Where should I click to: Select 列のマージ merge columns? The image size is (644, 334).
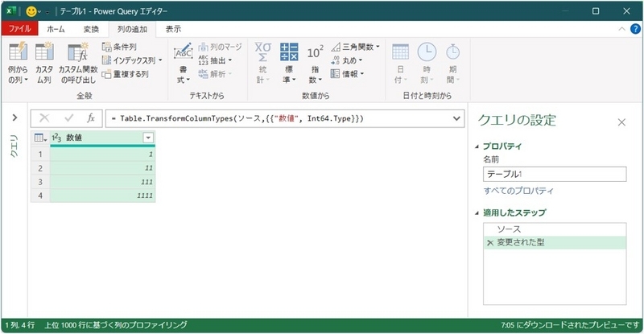[x=220, y=47]
